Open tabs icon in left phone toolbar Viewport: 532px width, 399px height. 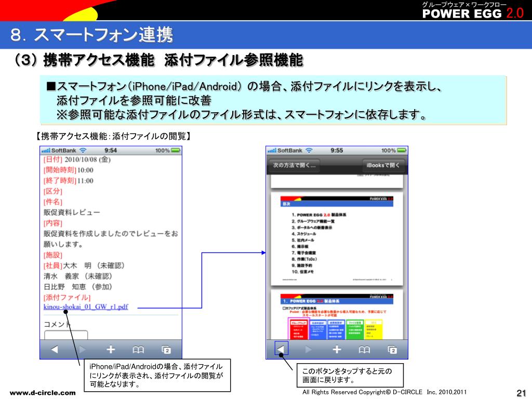click(166, 350)
